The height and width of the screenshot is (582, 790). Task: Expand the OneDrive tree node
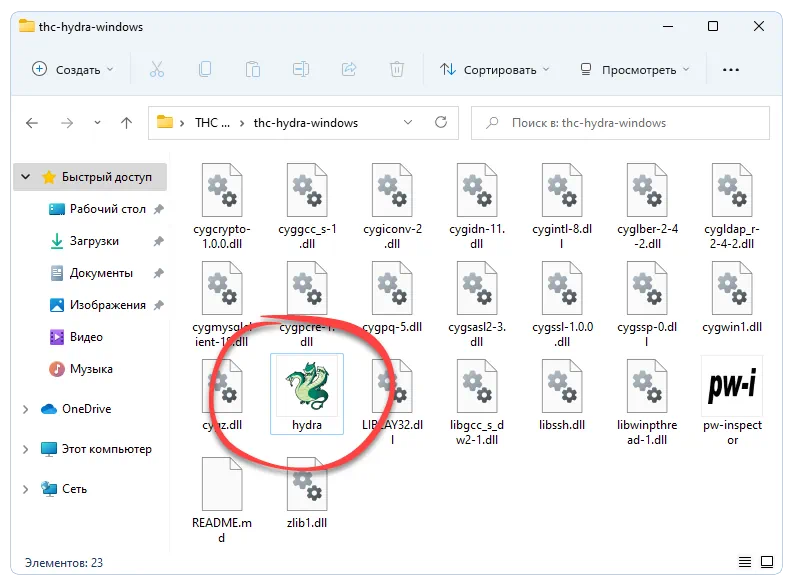pyautogui.click(x=26, y=409)
